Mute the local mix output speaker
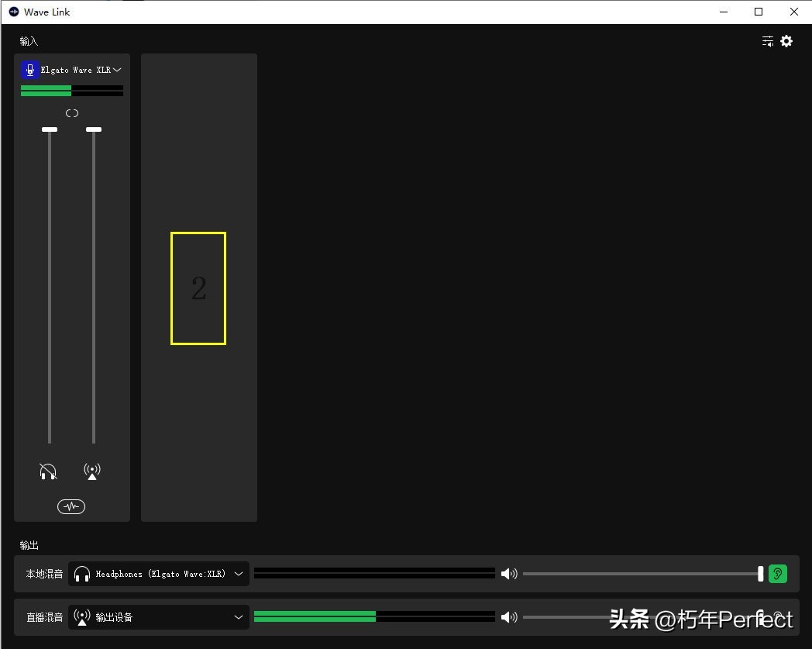 (x=509, y=573)
